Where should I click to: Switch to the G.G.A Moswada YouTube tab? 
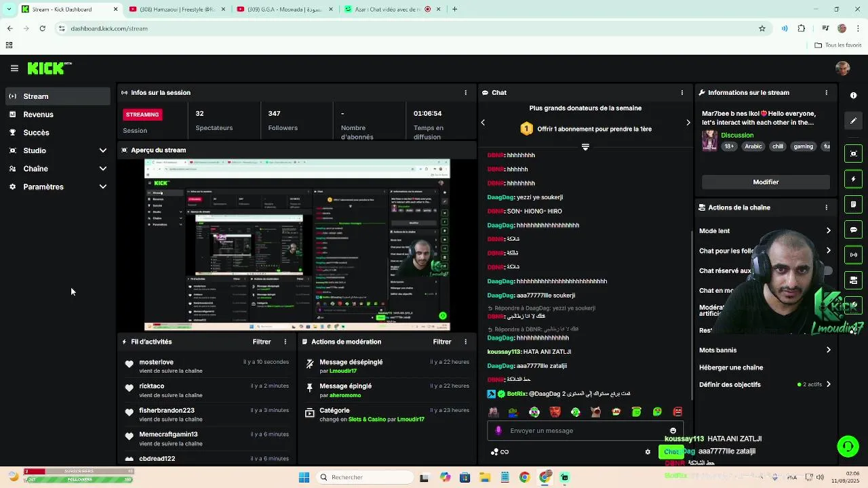pos(285,9)
